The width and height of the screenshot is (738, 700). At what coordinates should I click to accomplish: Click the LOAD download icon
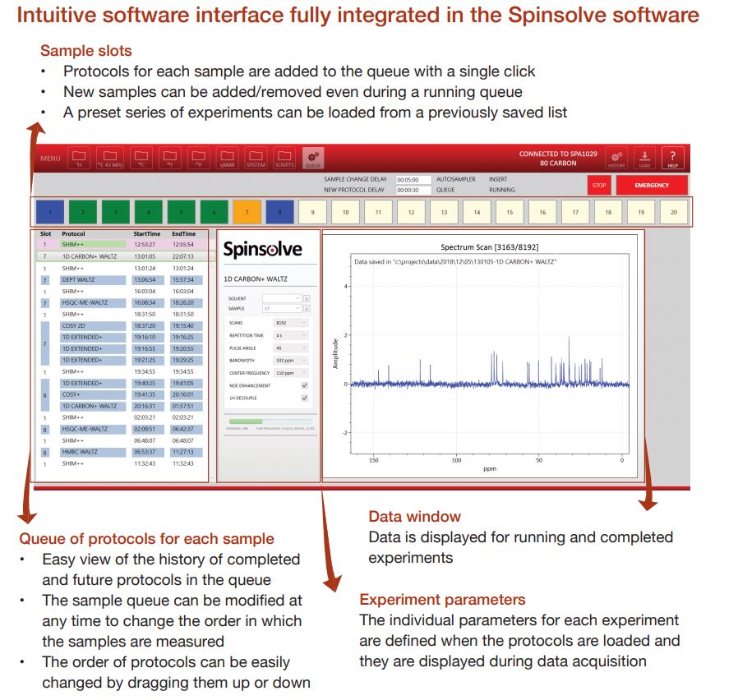tap(645, 158)
